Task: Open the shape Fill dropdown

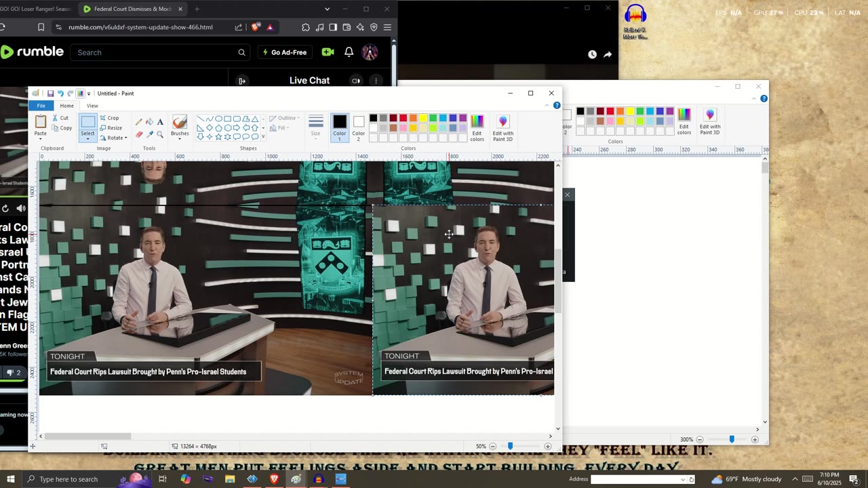Action: click(279, 128)
